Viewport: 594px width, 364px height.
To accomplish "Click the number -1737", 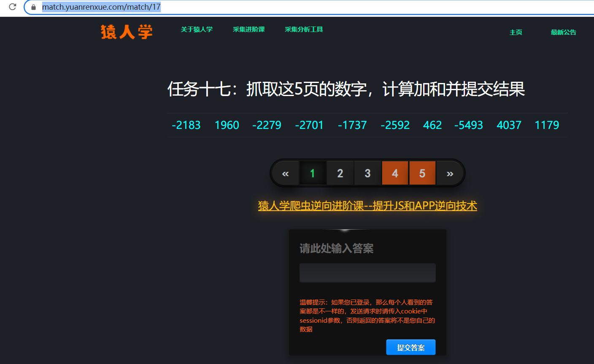I will coord(352,125).
